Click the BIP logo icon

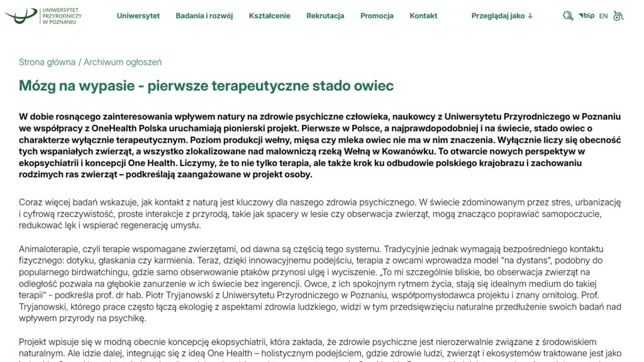tap(587, 16)
